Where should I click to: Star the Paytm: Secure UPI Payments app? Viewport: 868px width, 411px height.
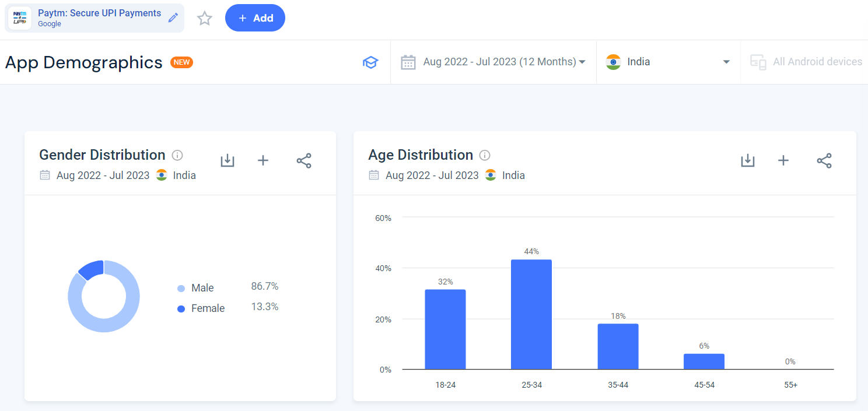(x=204, y=18)
